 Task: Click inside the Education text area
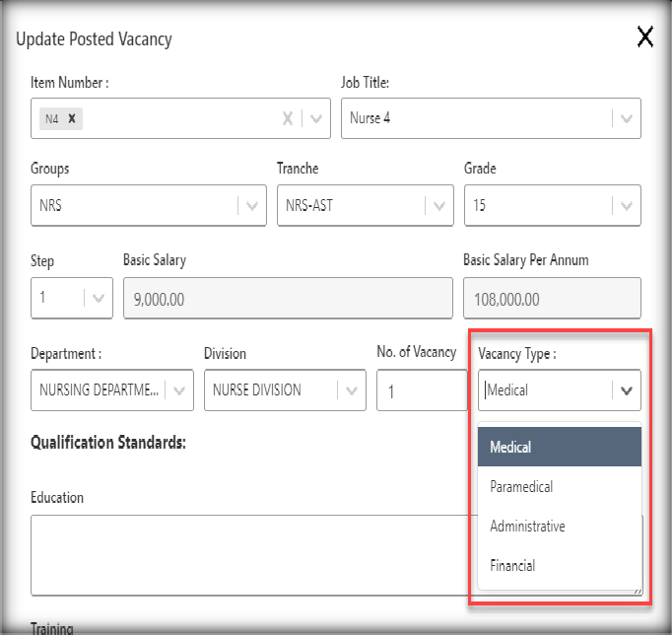(246, 554)
